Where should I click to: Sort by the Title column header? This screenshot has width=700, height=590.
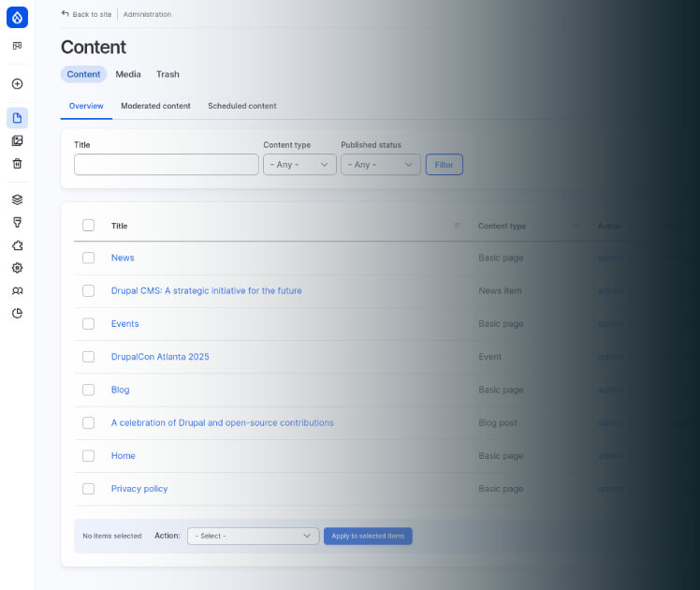pos(119,226)
